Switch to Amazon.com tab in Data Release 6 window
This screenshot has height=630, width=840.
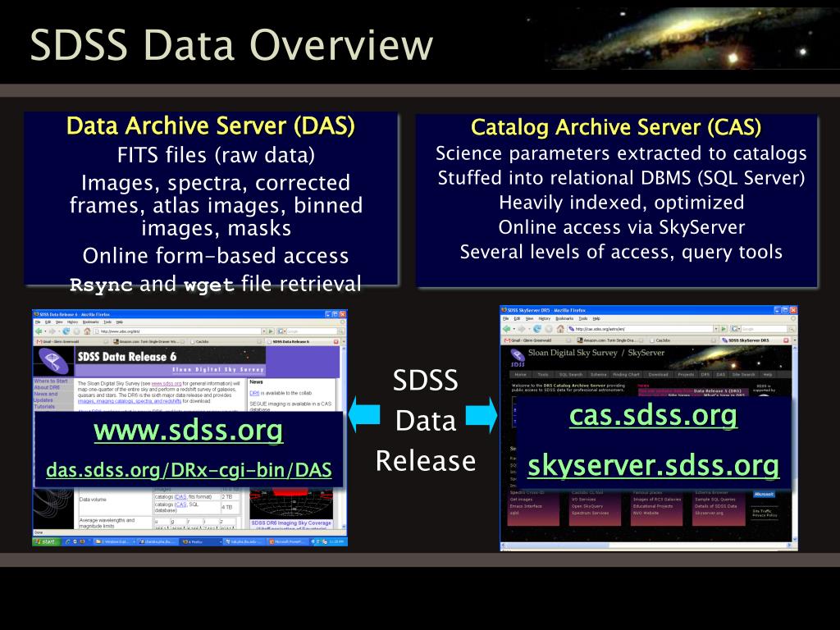click(x=148, y=341)
